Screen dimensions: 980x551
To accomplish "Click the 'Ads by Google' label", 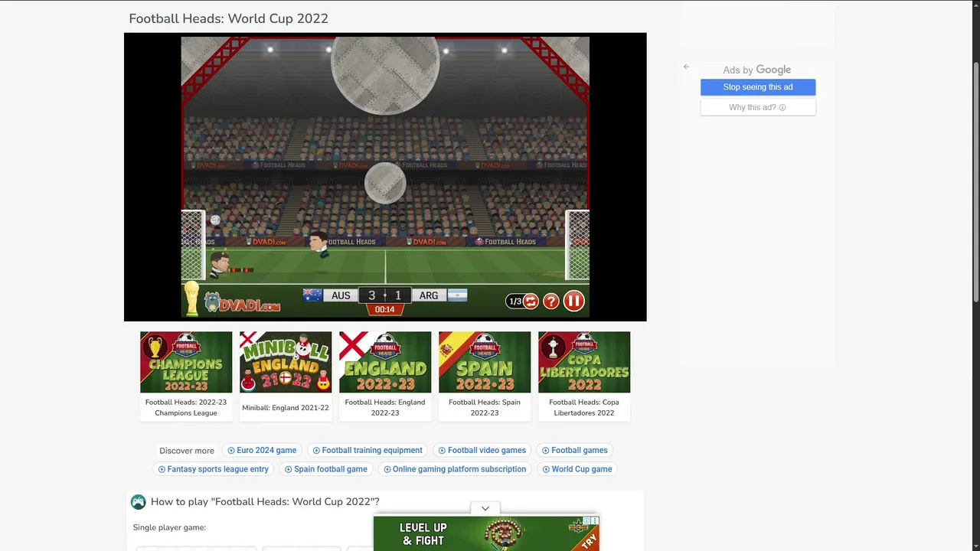I will tap(757, 70).
